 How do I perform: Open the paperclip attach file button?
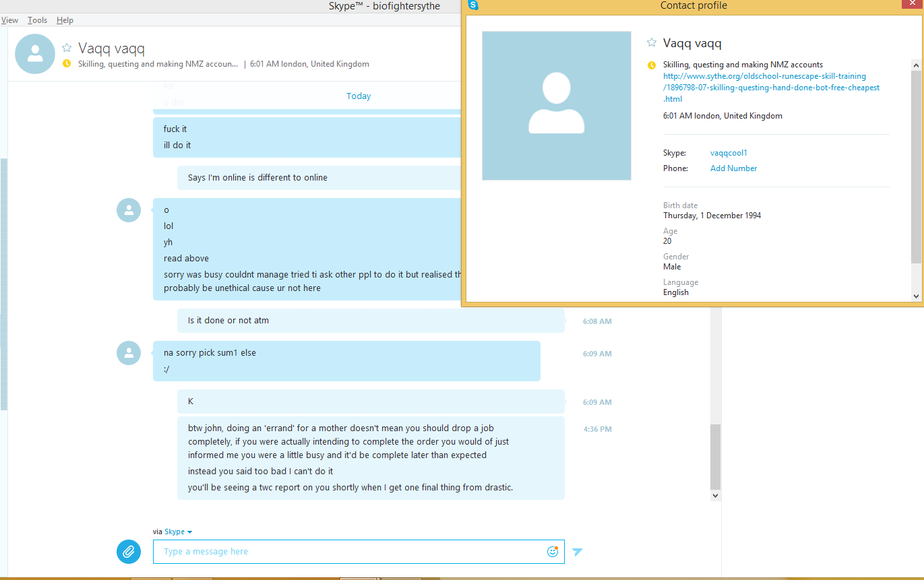click(129, 552)
